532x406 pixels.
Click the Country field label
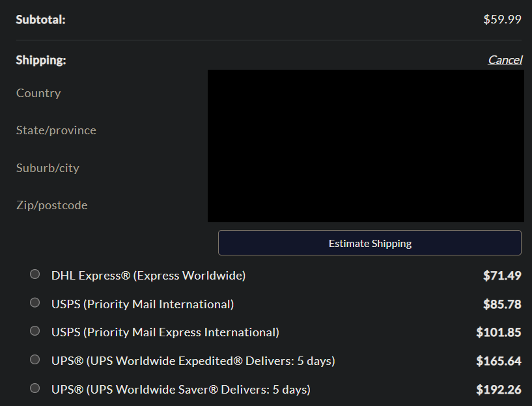tap(38, 93)
